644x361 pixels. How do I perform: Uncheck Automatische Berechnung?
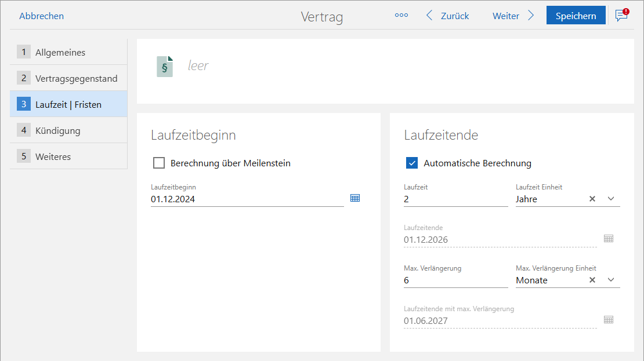pyautogui.click(x=412, y=163)
